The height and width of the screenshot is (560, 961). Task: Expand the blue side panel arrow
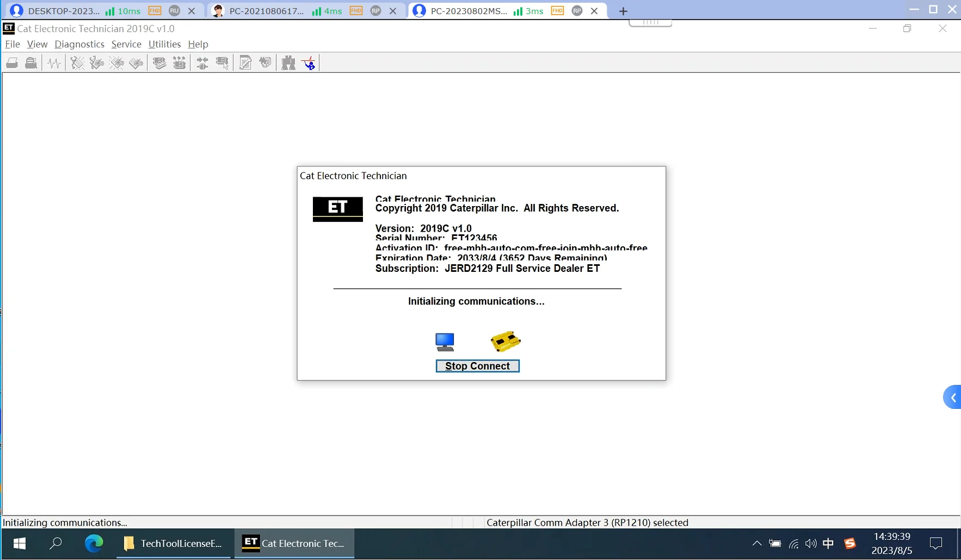[x=952, y=397]
